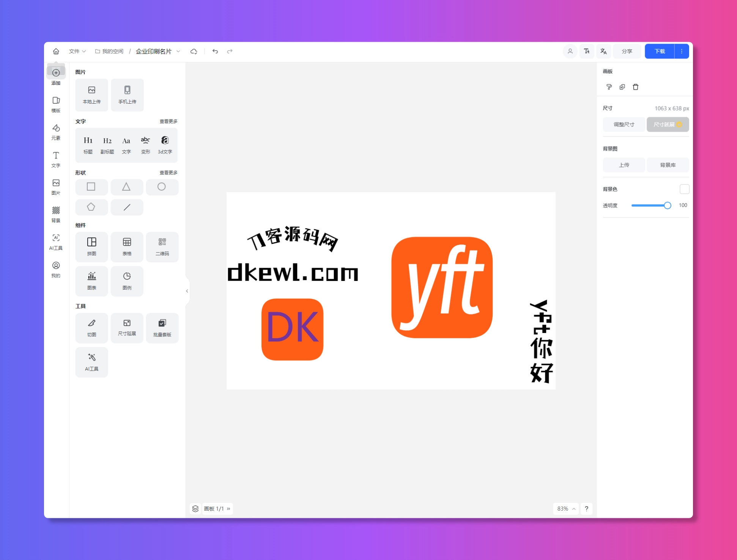The height and width of the screenshot is (560, 737).
Task: Insert a line shape
Action: point(127,207)
